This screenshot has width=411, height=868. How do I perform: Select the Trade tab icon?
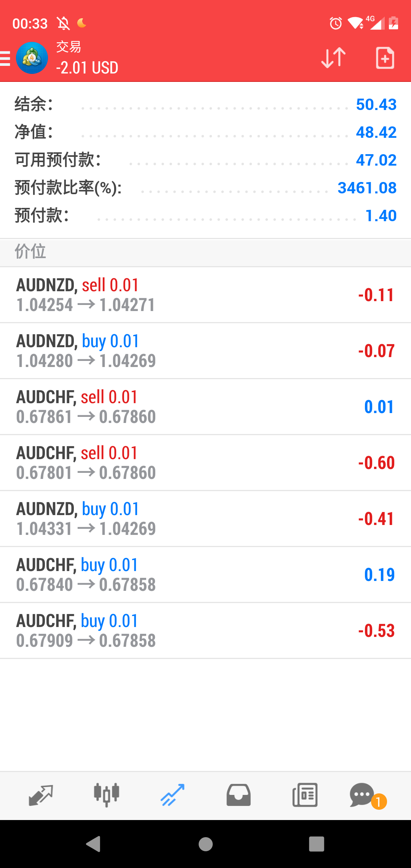pos(172,795)
